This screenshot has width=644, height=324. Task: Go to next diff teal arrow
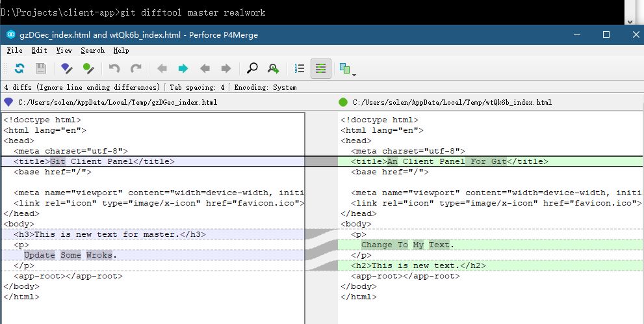(x=183, y=68)
